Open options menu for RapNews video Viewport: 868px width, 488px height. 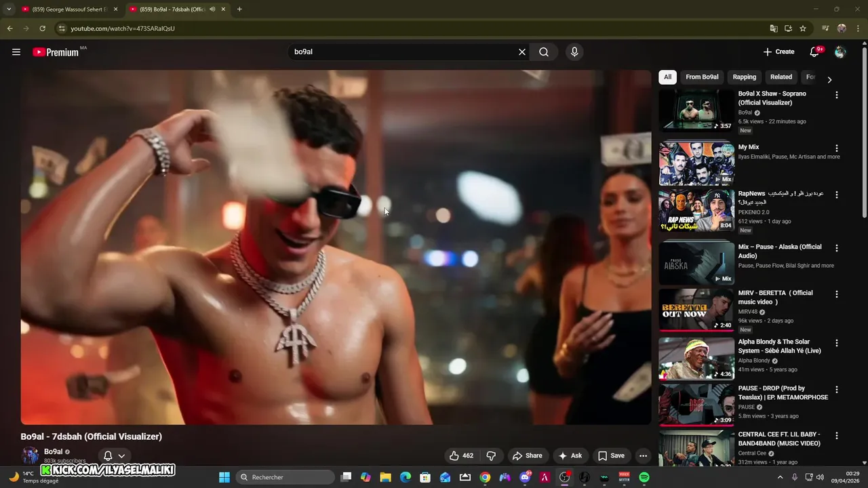836,195
